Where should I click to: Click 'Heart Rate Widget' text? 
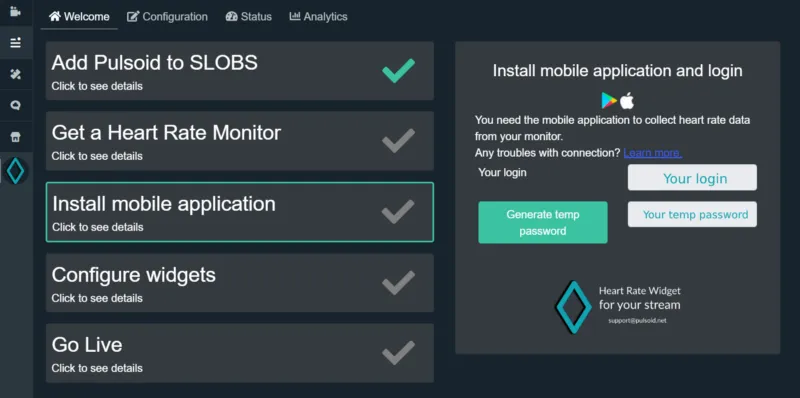coord(639,291)
